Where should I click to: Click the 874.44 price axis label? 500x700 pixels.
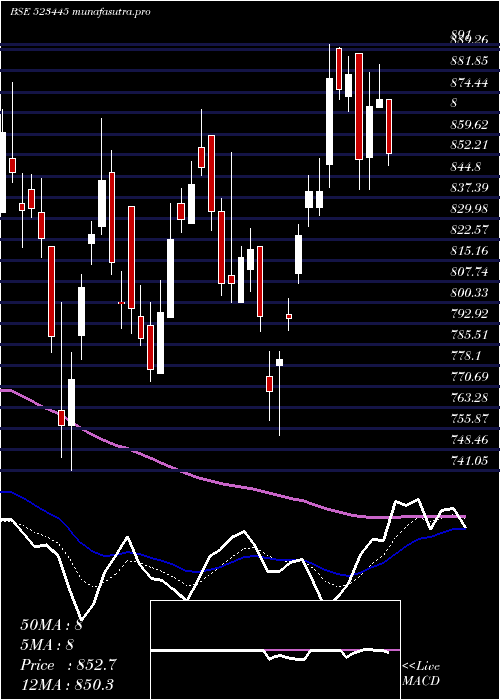[x=469, y=82]
